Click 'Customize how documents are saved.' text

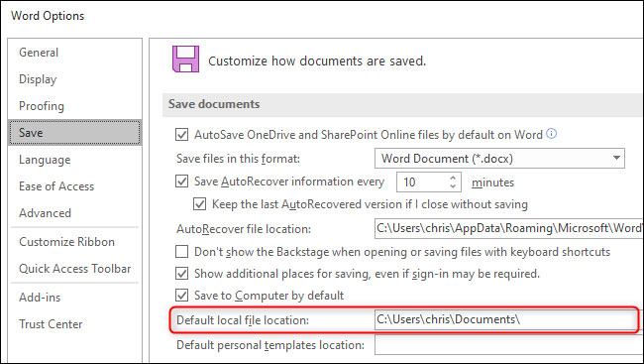(x=317, y=61)
